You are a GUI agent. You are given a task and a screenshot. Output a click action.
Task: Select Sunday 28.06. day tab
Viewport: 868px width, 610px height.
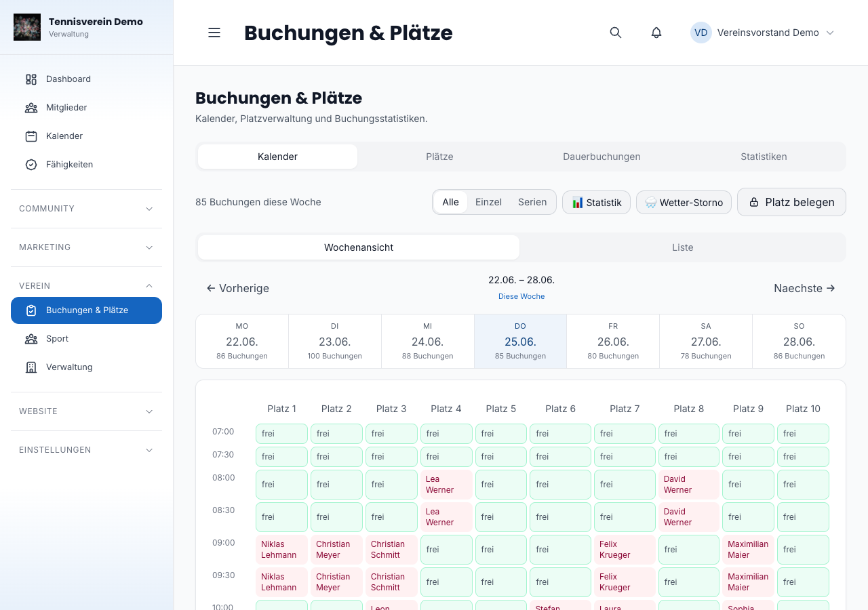(799, 341)
